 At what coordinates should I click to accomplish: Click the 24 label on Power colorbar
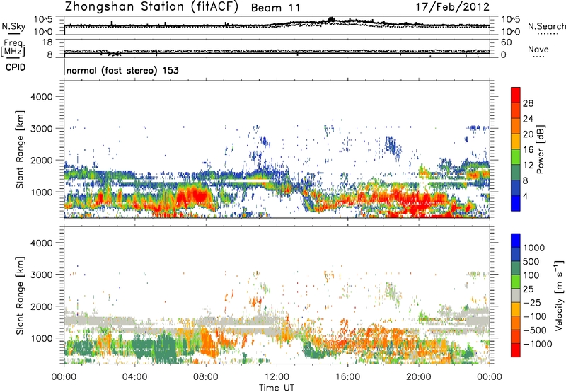point(528,119)
